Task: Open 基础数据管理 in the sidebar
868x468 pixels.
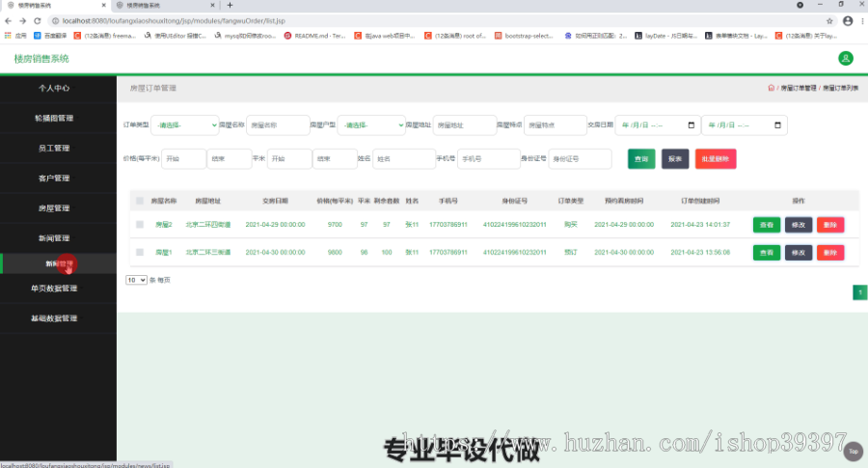Action: pyautogui.click(x=54, y=318)
